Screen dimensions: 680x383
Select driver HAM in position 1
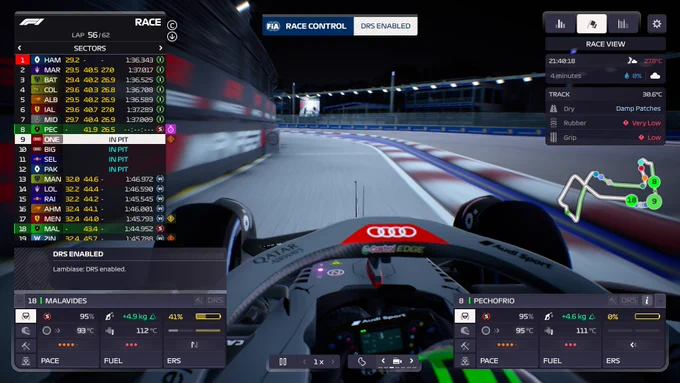click(x=90, y=60)
